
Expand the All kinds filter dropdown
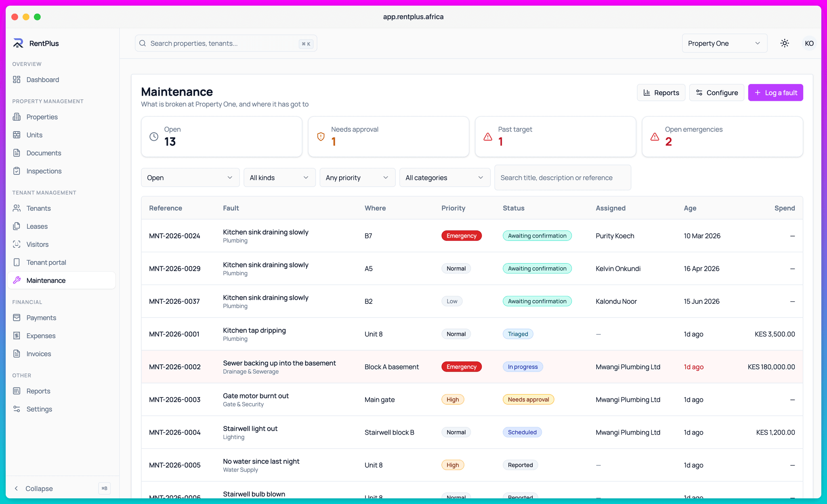click(279, 178)
